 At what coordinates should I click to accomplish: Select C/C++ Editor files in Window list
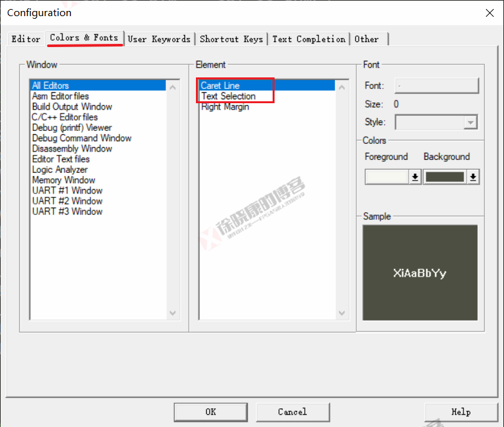[64, 117]
